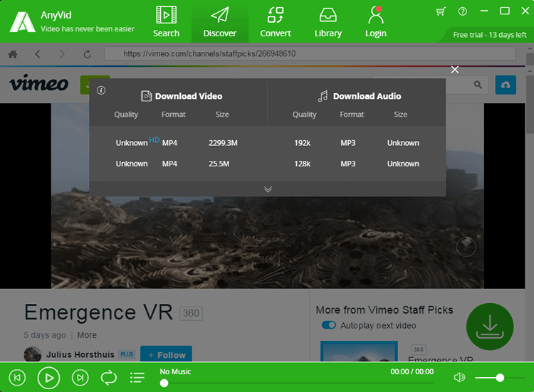The width and height of the screenshot is (534, 392).
Task: Click the Vimeo logo
Action: (x=39, y=83)
